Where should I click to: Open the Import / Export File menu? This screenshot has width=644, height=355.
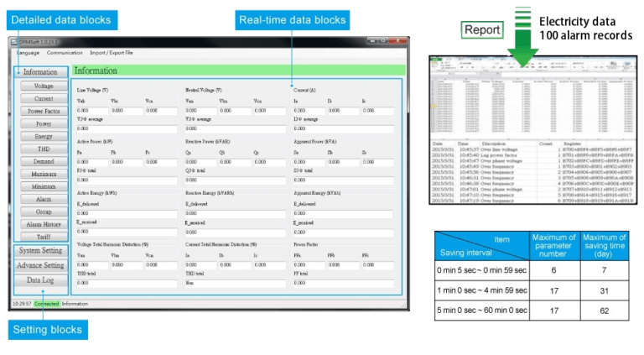[112, 53]
